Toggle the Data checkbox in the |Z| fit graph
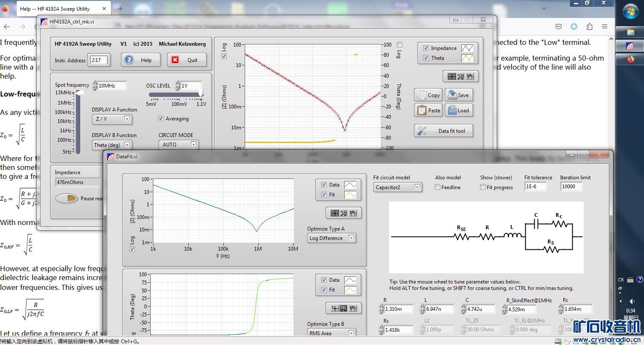This screenshot has width=644, height=345. pos(323,185)
